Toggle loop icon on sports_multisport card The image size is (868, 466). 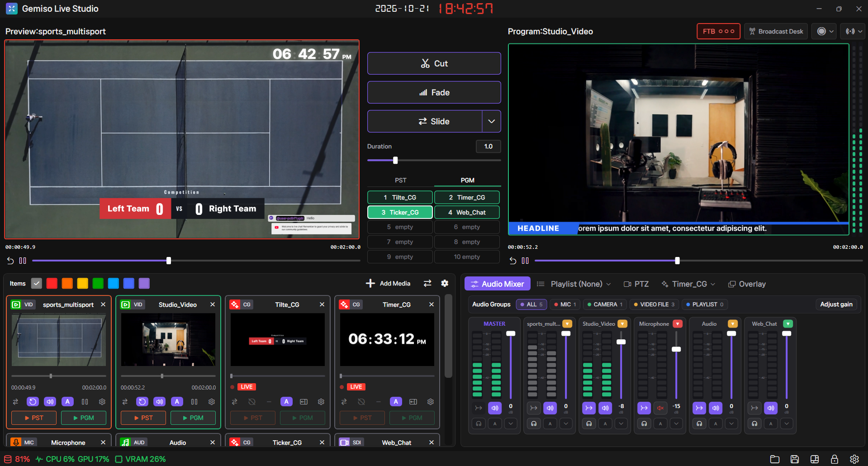33,402
